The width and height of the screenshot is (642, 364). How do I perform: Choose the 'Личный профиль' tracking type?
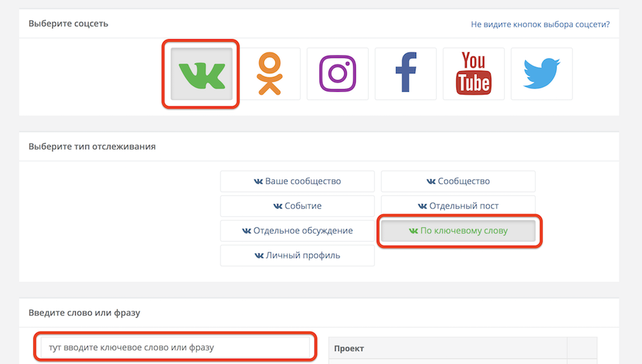[297, 256]
